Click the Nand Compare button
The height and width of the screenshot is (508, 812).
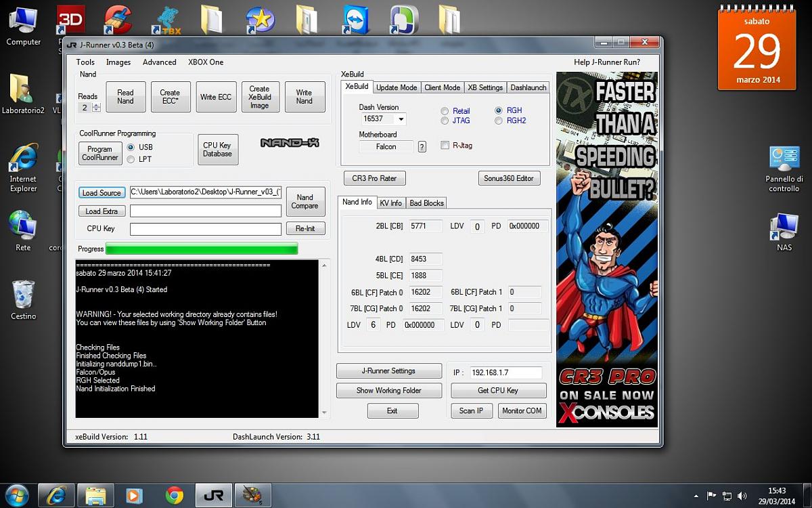(x=304, y=202)
